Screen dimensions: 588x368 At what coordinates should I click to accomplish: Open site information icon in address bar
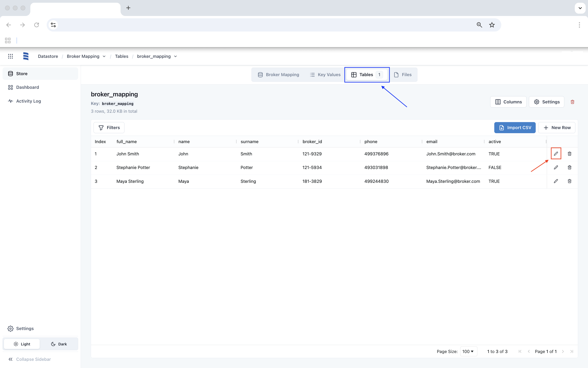[x=53, y=25]
